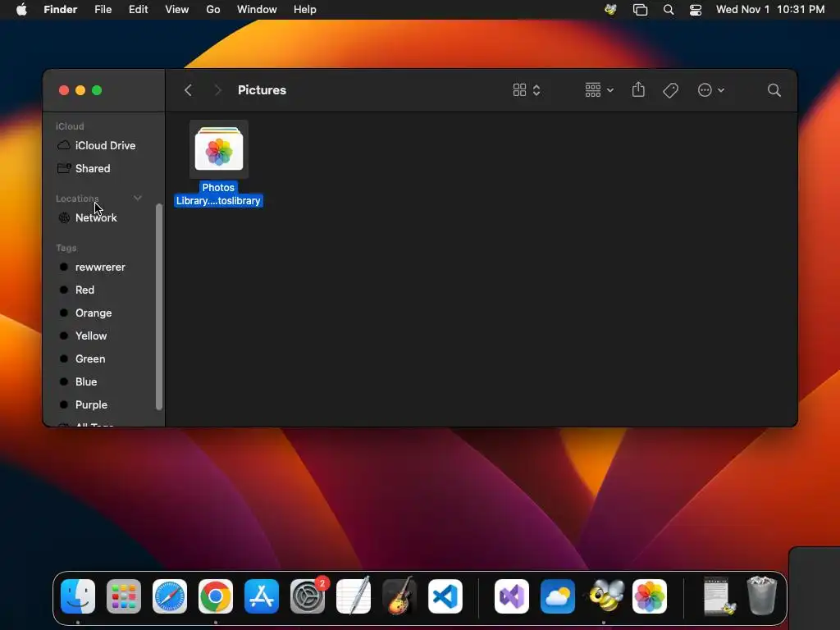Select Photos Library thumbnail icon
This screenshot has height=630, width=840.
pyautogui.click(x=218, y=149)
